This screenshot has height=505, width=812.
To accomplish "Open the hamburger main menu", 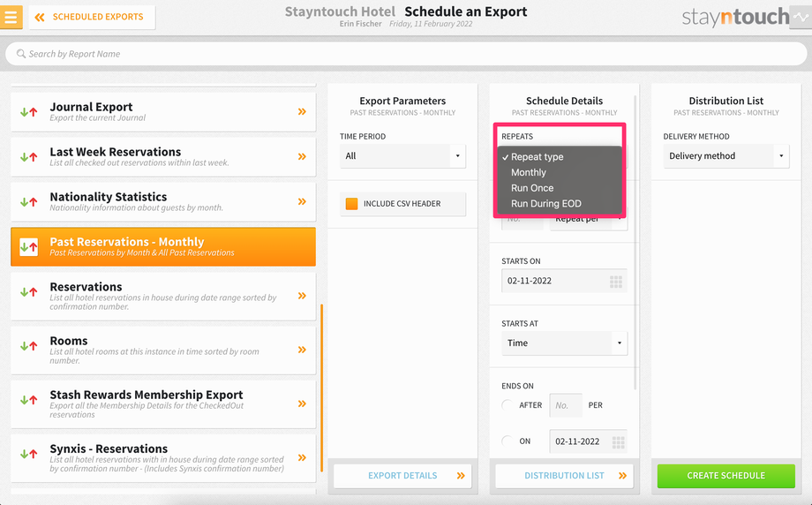I will [x=11, y=17].
